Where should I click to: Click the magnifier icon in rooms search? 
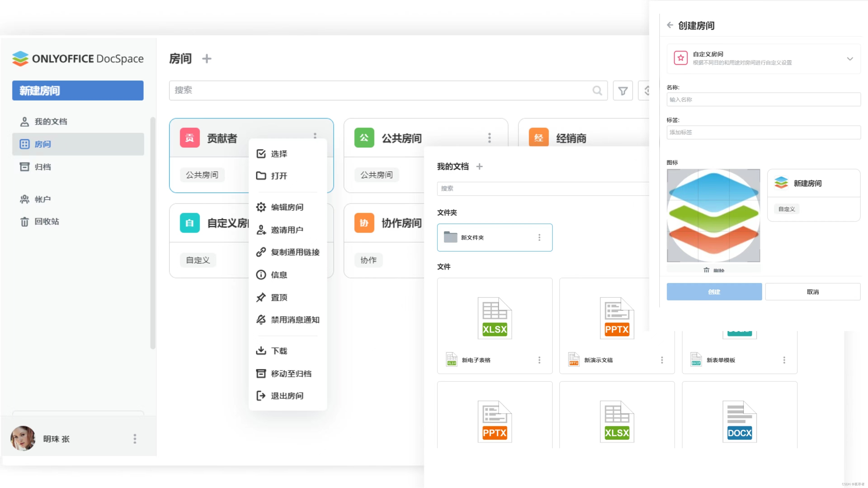[597, 91]
